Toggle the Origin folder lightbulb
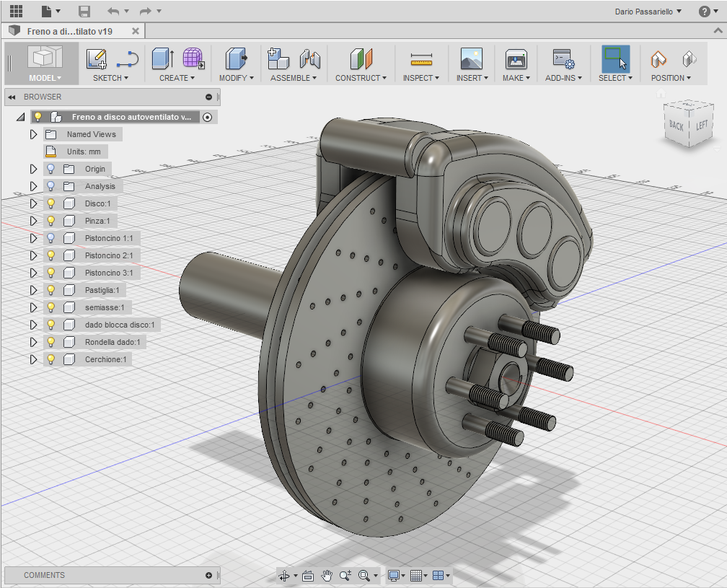The height and width of the screenshot is (588, 727). click(51, 169)
